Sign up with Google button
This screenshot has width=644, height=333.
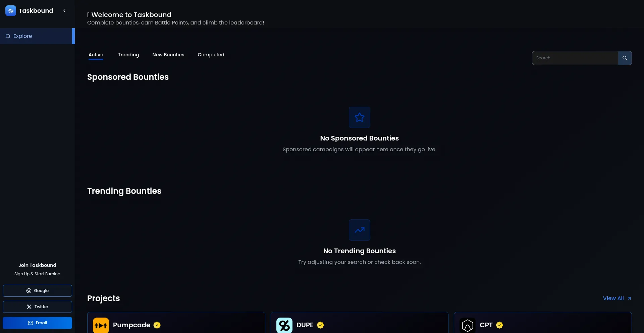click(x=37, y=291)
